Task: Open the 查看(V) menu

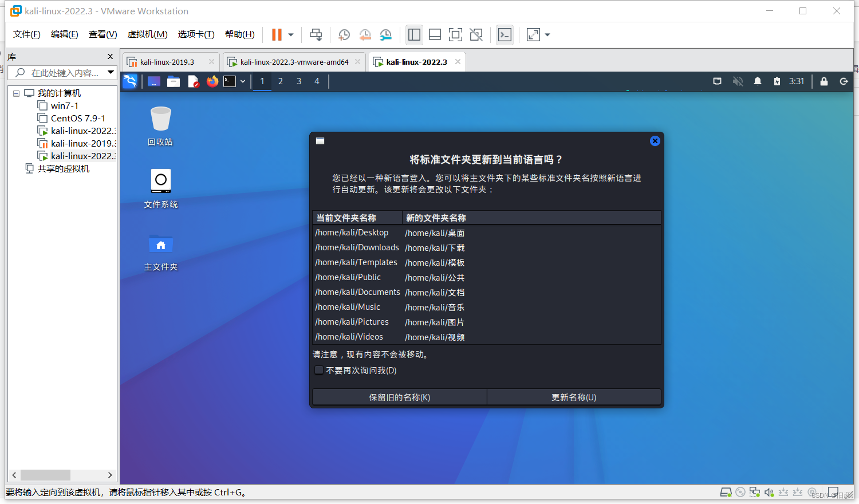Action: click(x=103, y=34)
